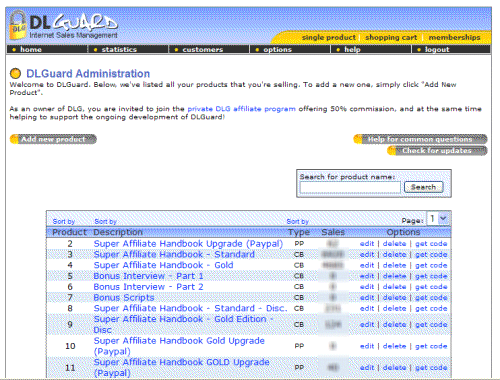
Task: Open Super Affiliate Handbook - Standard product
Action: click(x=174, y=254)
